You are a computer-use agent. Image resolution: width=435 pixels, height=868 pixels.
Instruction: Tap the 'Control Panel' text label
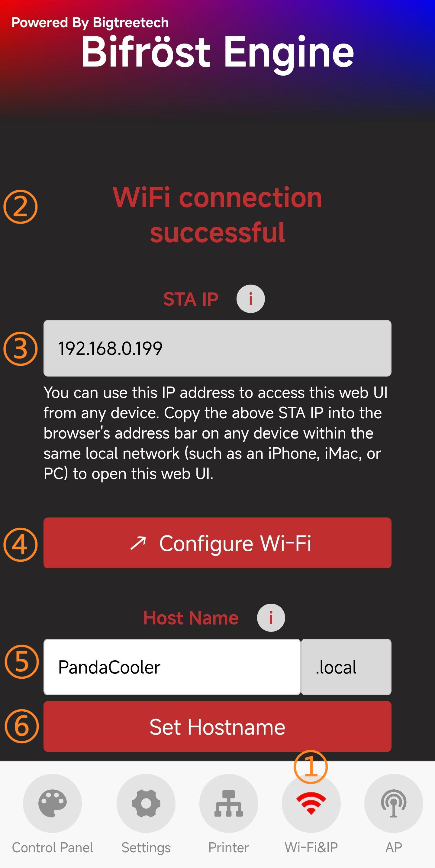pyautogui.click(x=52, y=847)
